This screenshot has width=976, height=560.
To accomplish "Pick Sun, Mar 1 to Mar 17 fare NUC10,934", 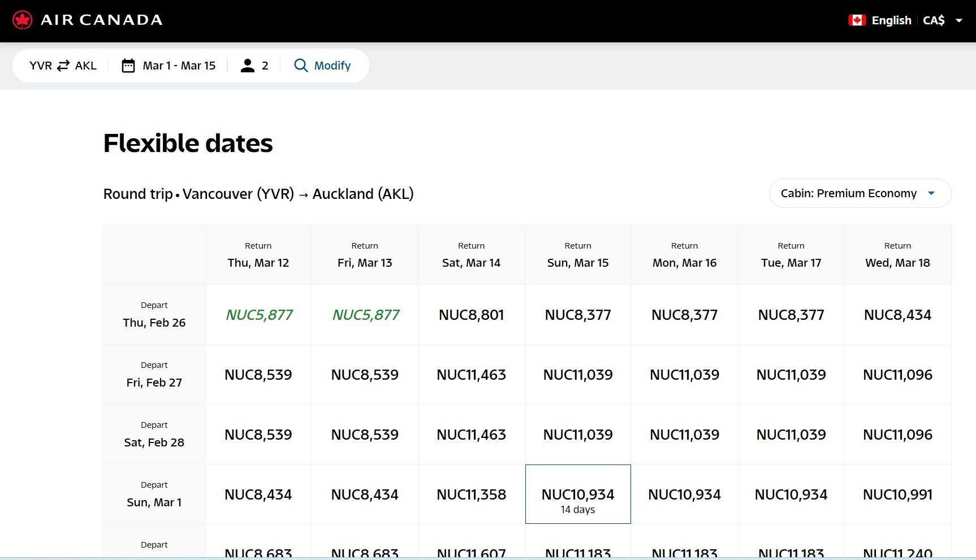I will pyautogui.click(x=791, y=494).
